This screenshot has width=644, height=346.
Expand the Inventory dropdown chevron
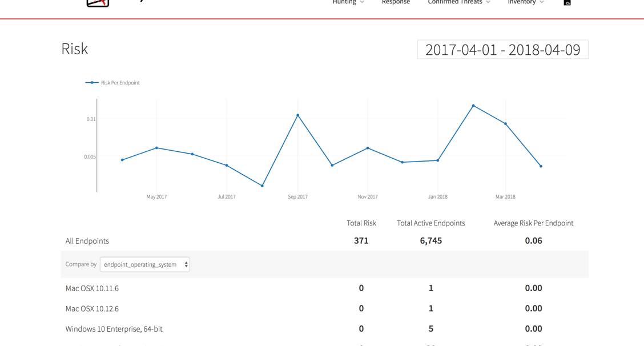click(x=542, y=3)
